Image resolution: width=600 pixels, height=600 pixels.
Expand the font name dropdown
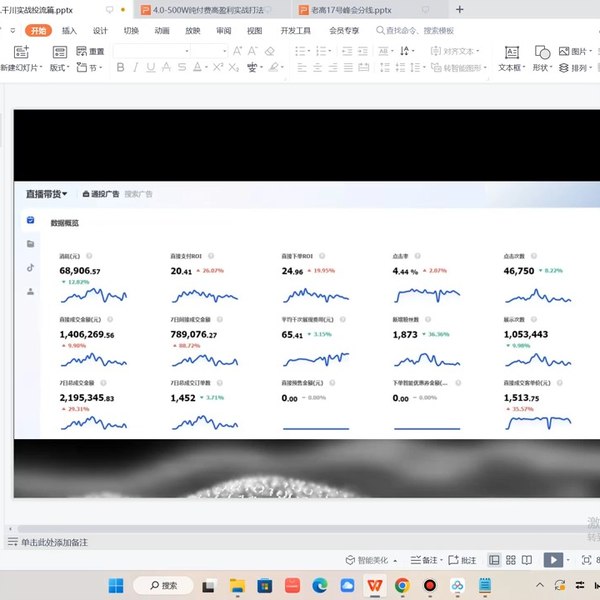[187, 51]
